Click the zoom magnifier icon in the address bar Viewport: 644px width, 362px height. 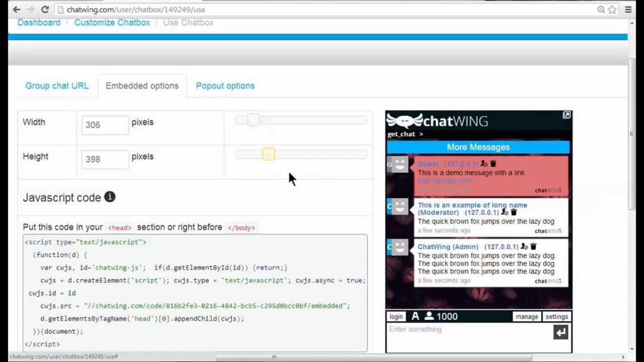click(601, 9)
